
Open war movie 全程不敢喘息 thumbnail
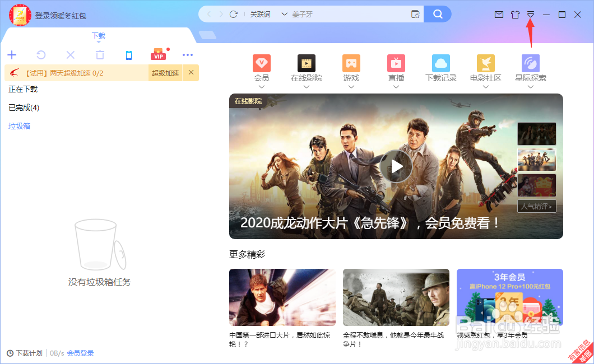(x=396, y=297)
